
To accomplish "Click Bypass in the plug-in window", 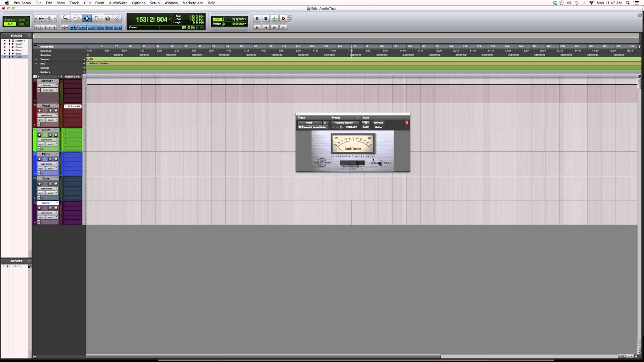I will [x=379, y=123].
